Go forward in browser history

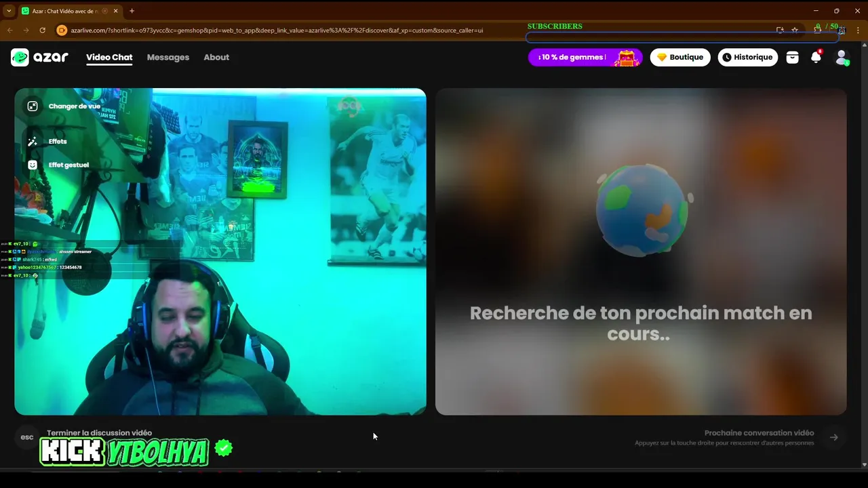26,30
